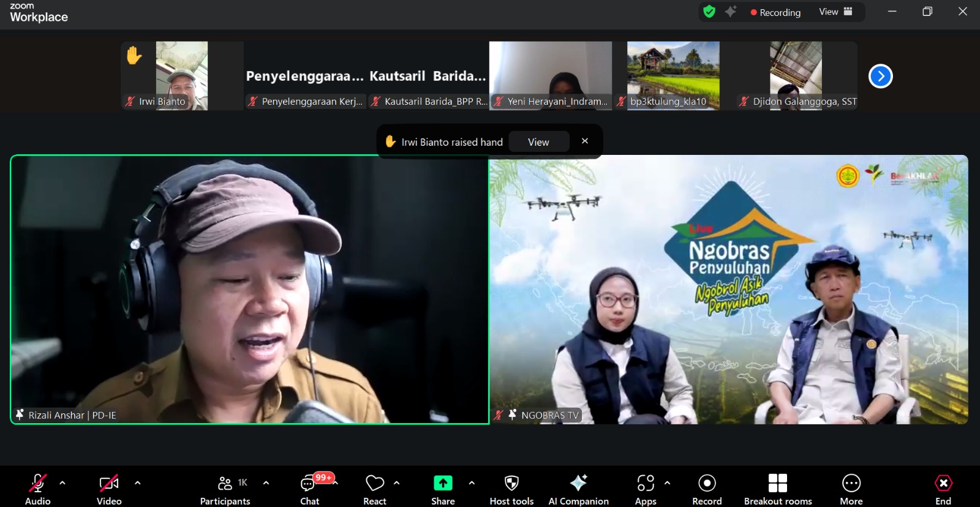Select Yeni Herayani_Indram... video thumbnail

point(551,76)
